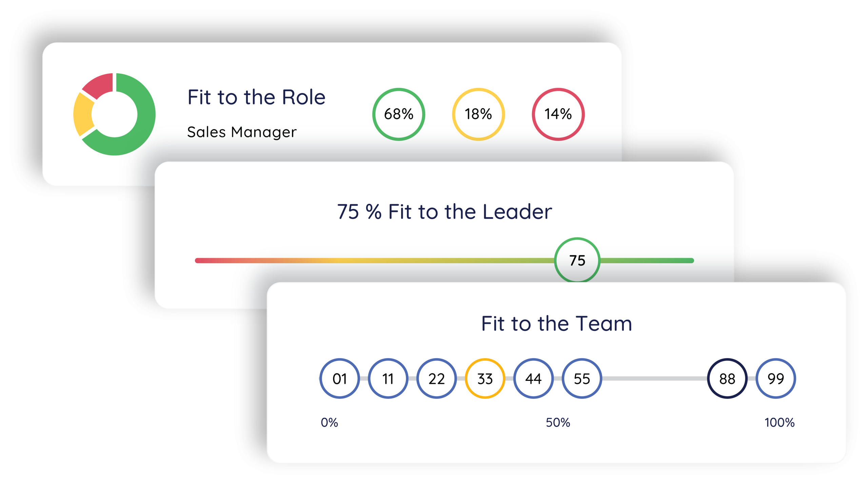Click the red 14% circle indicator
Viewport: 868px width, 485px height.
[558, 114]
